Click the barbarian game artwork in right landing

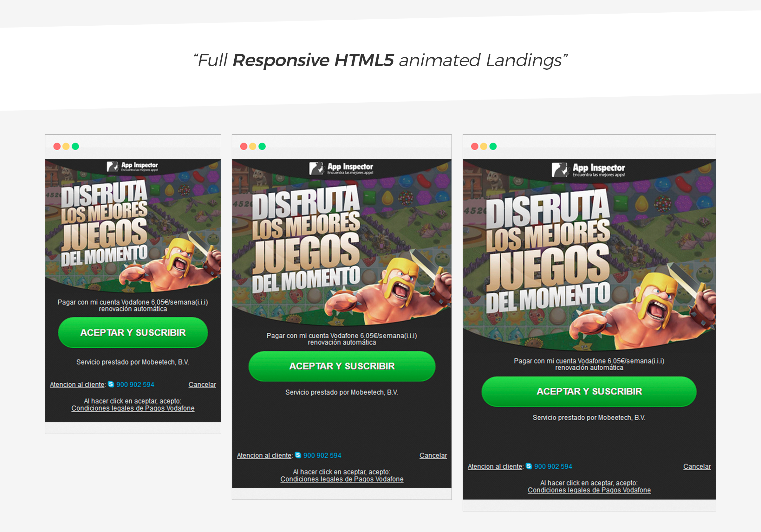646,308
